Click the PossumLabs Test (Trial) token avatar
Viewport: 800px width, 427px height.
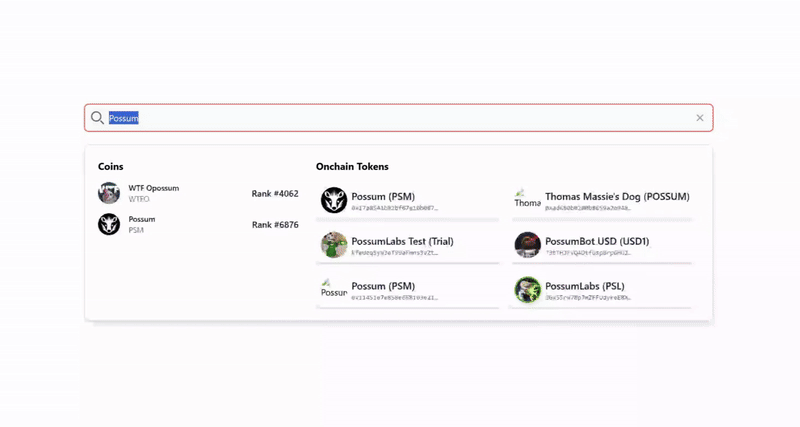pyautogui.click(x=334, y=245)
